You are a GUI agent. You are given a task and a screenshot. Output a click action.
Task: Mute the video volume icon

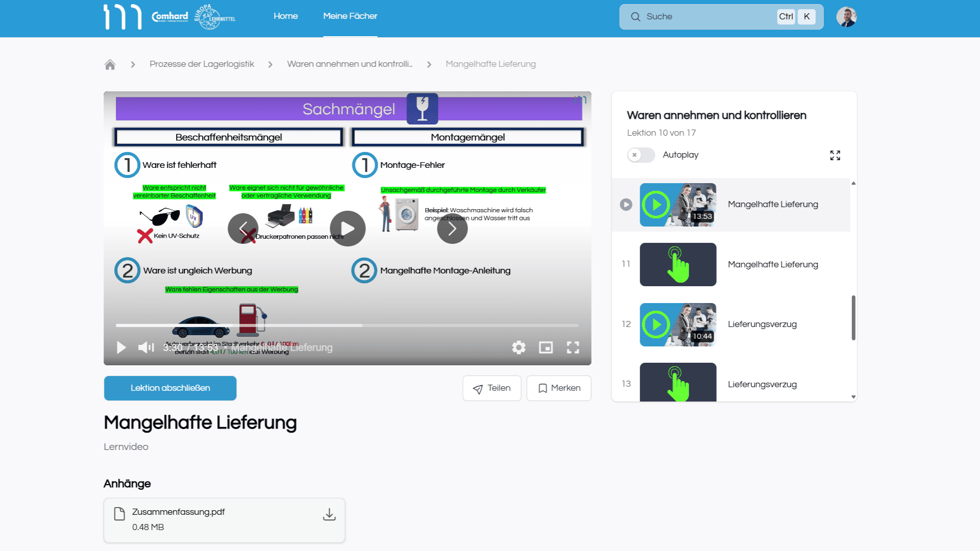tap(146, 347)
